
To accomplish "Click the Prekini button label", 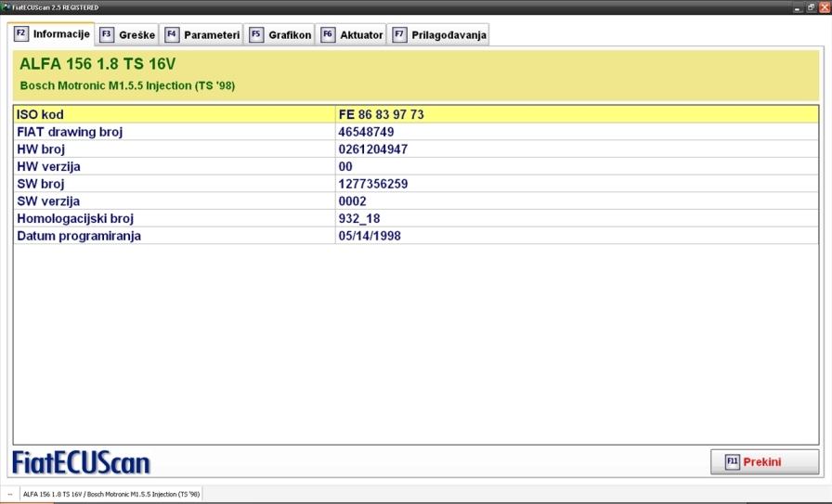I will tap(762, 462).
